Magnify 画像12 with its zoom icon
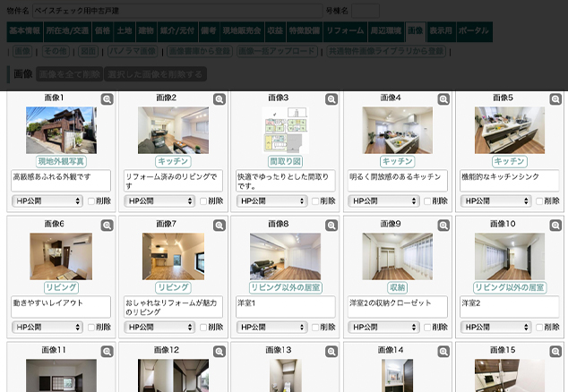Viewport: 568px width, 392px height. pyautogui.click(x=219, y=351)
